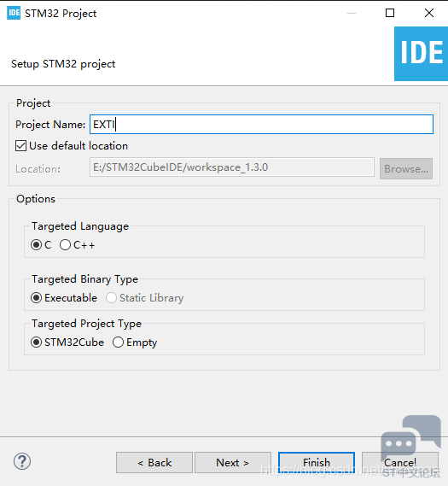The image size is (448, 486).
Task: Select STM32Cube project type
Action: (x=36, y=343)
